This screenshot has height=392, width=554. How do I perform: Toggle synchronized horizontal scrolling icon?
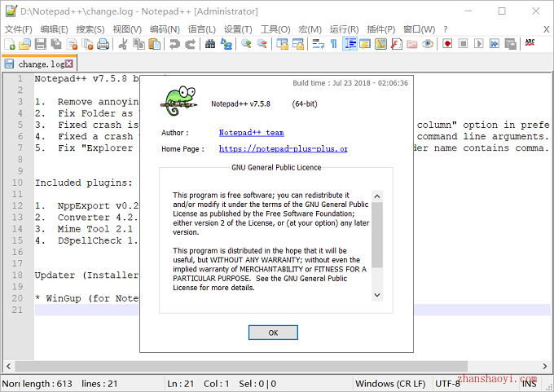[298, 44]
